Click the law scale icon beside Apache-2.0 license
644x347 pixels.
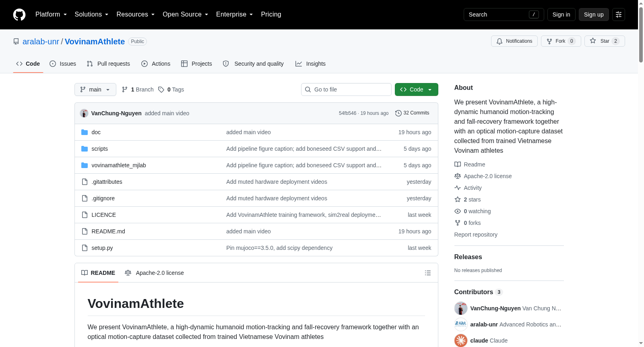(458, 176)
